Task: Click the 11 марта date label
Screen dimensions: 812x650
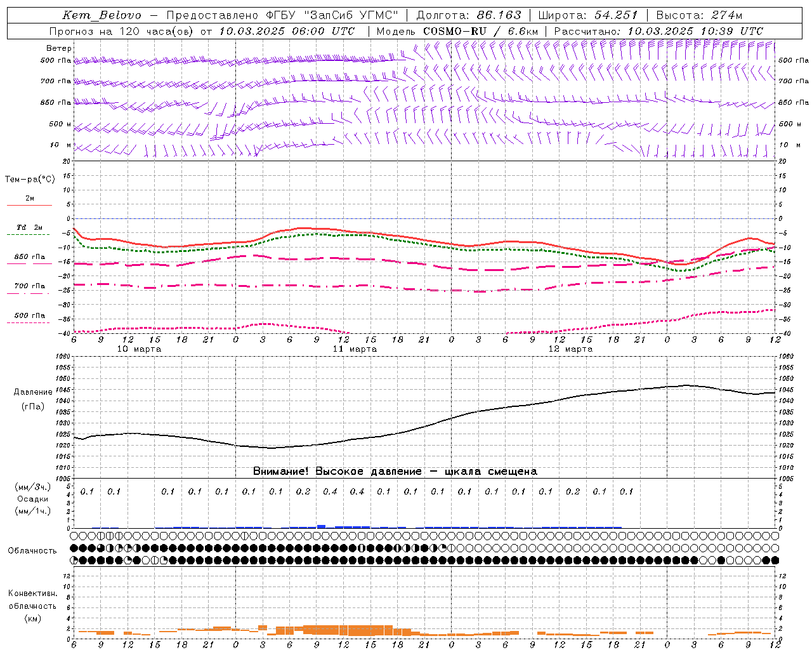Action: [355, 349]
